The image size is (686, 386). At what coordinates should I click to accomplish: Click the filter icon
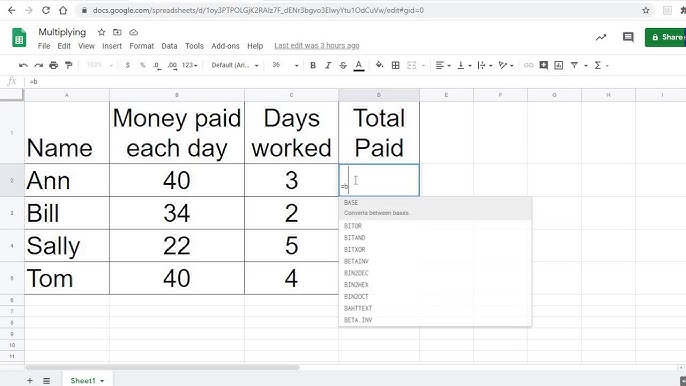[x=574, y=65]
